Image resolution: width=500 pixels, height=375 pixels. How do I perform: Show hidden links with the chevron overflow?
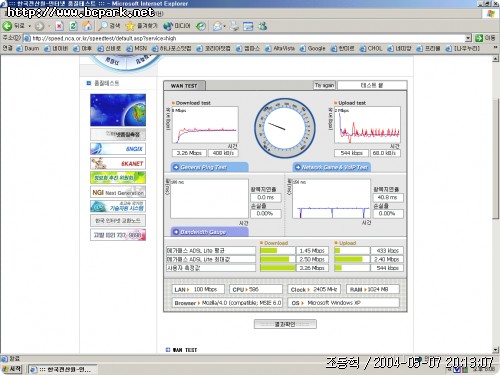(x=495, y=48)
